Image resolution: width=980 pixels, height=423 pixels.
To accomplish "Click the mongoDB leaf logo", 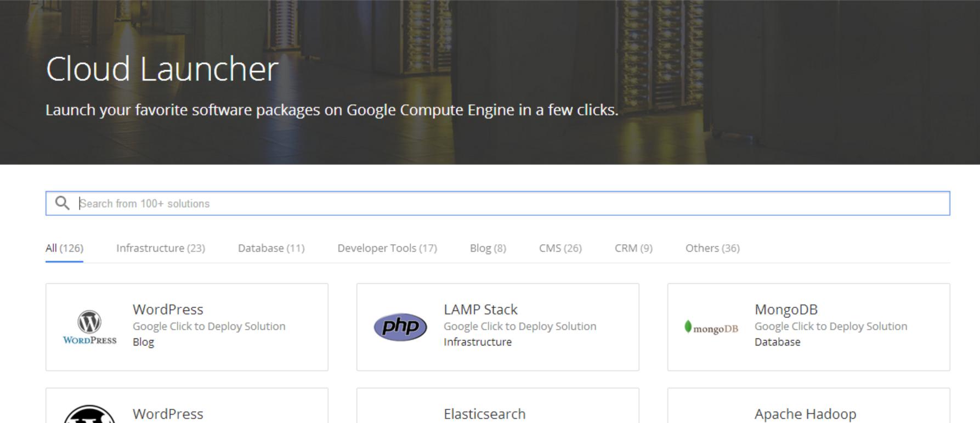I will point(688,327).
